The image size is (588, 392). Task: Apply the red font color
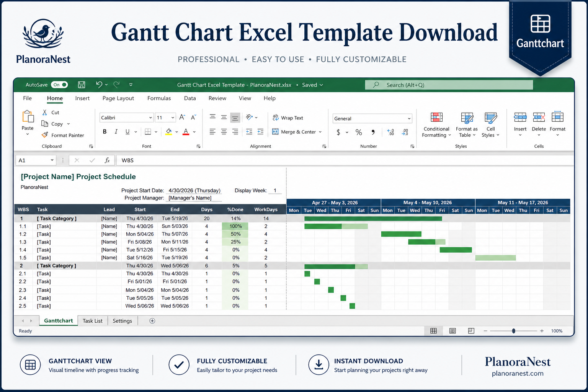pos(186,132)
